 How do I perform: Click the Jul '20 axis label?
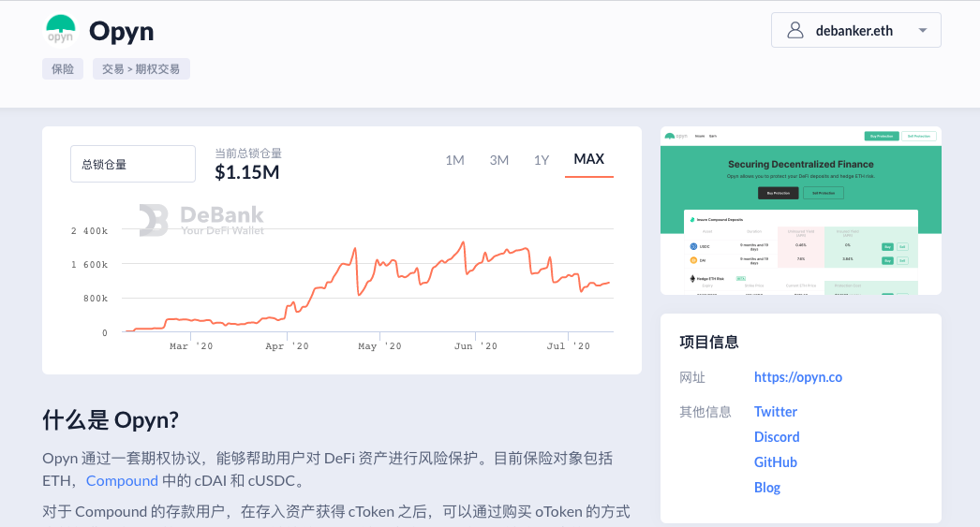(568, 346)
